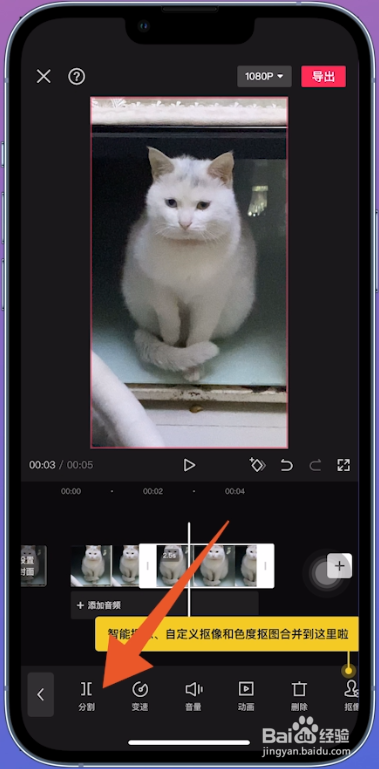Open the help question mark icon
The image size is (379, 769).
[76, 77]
